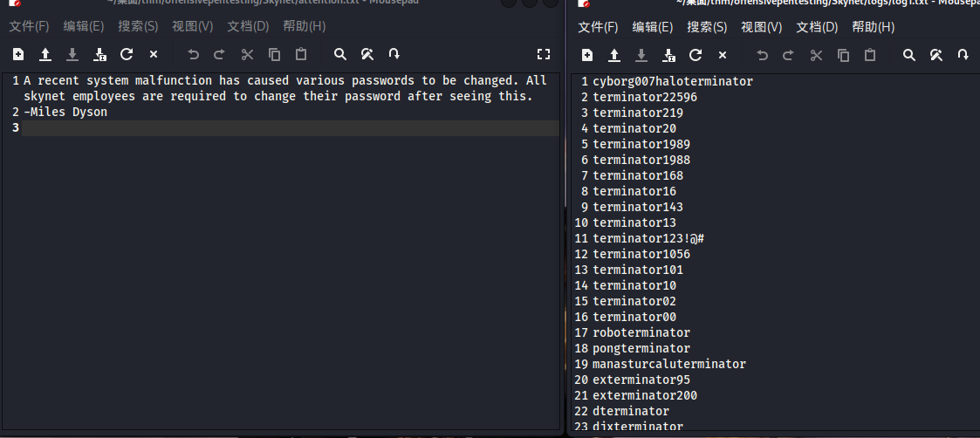Click Paste icon in log1.txt window
The width and height of the screenshot is (980, 438).
pyautogui.click(x=870, y=55)
